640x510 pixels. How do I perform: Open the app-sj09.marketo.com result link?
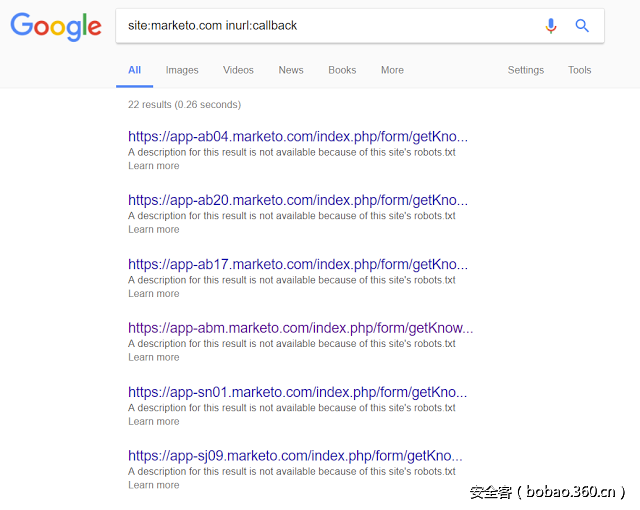pyautogui.click(x=298, y=456)
